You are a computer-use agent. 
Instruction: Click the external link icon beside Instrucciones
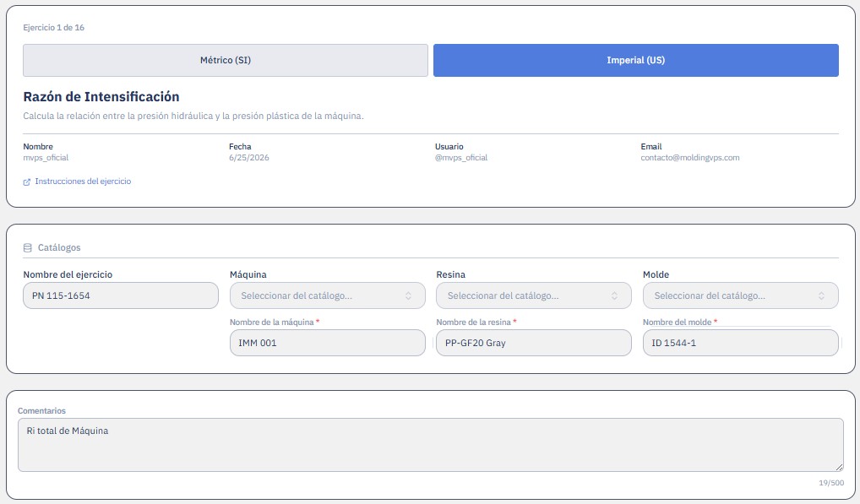[27, 182]
